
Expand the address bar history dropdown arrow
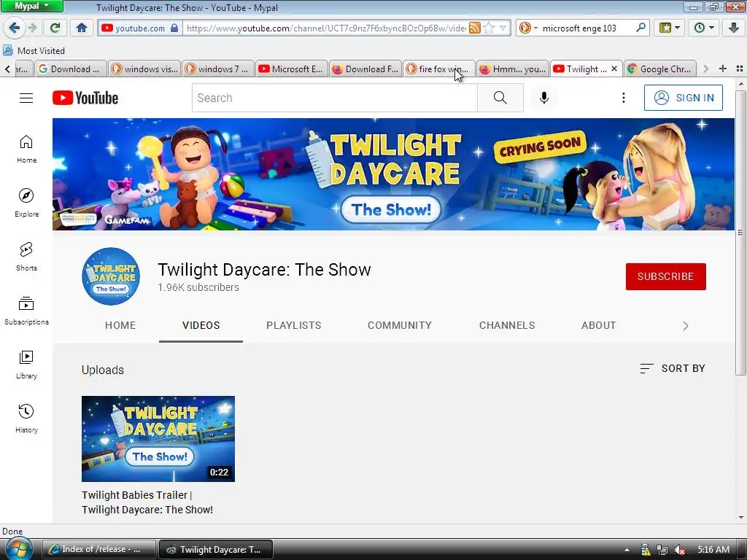click(503, 28)
